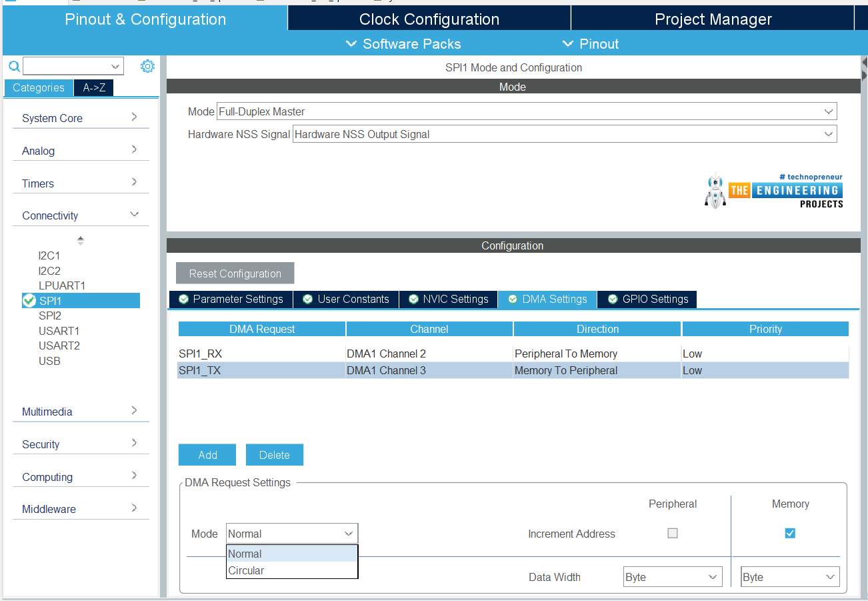Click the search magnifier icon
This screenshot has height=601, width=868.
[14, 66]
